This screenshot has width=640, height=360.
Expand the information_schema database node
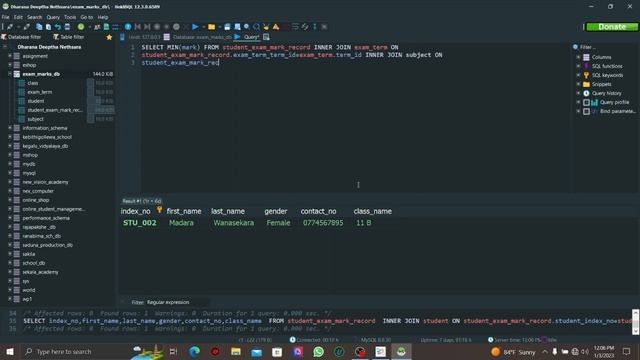[x=9, y=128]
